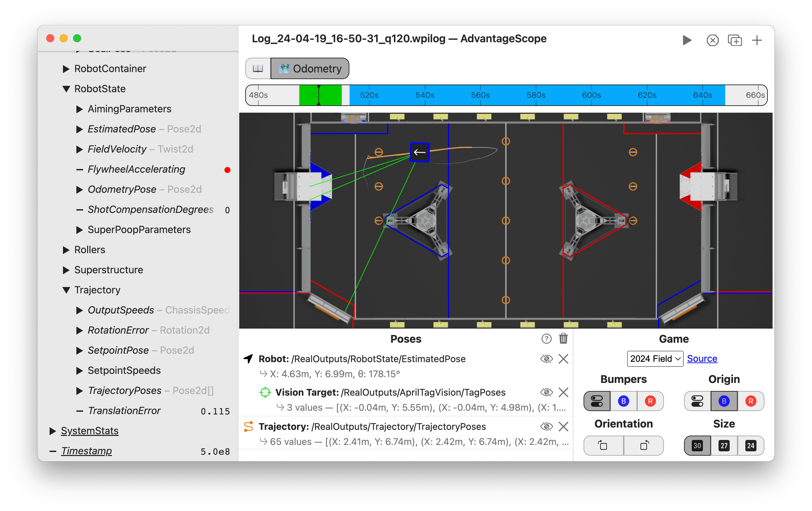Hide the Vision Target TagPoses object
This screenshot has width=812, height=511.
click(546, 392)
